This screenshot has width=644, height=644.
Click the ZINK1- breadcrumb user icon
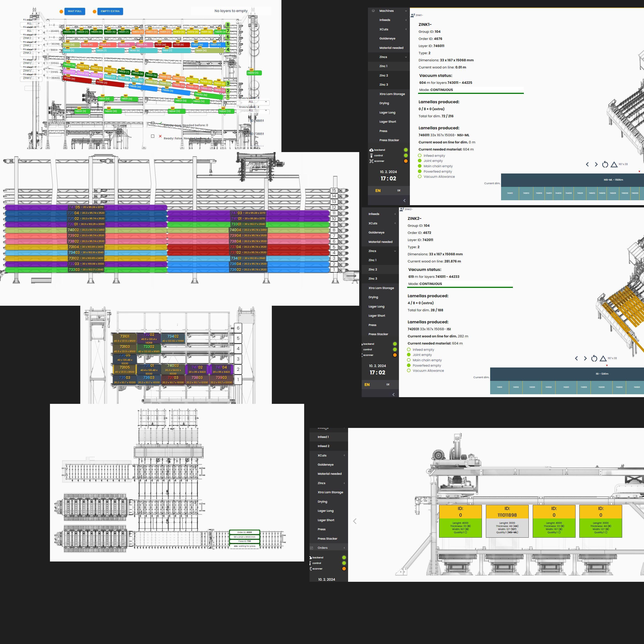pyautogui.click(x=413, y=15)
